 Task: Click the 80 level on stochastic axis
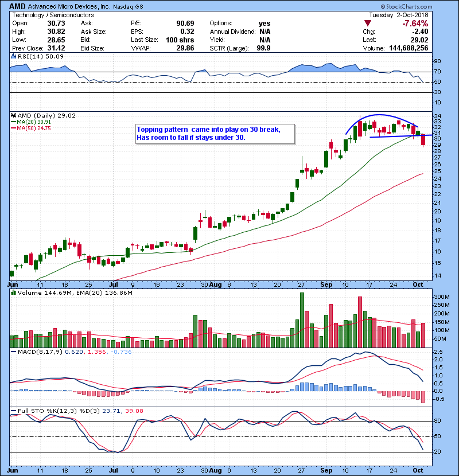pos(437,421)
